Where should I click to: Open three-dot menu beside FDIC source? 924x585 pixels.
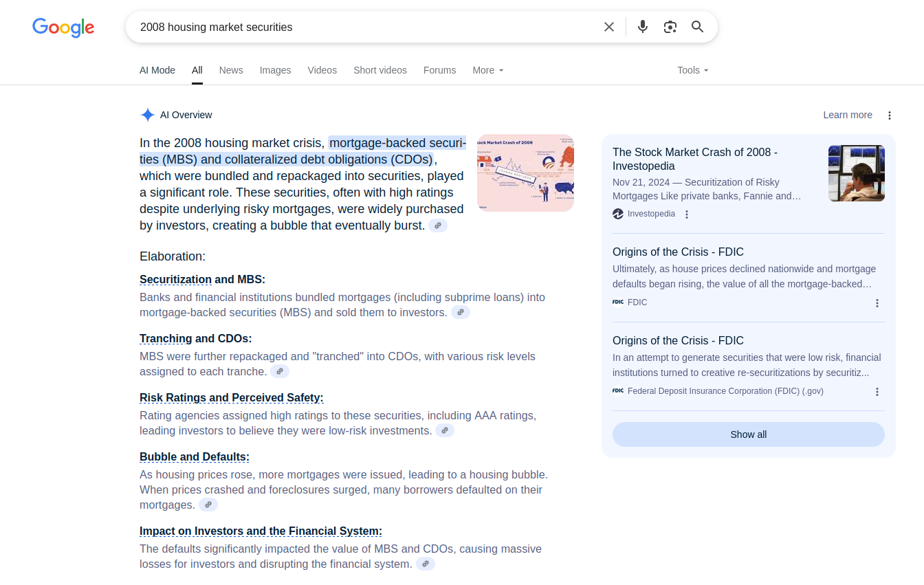877,303
